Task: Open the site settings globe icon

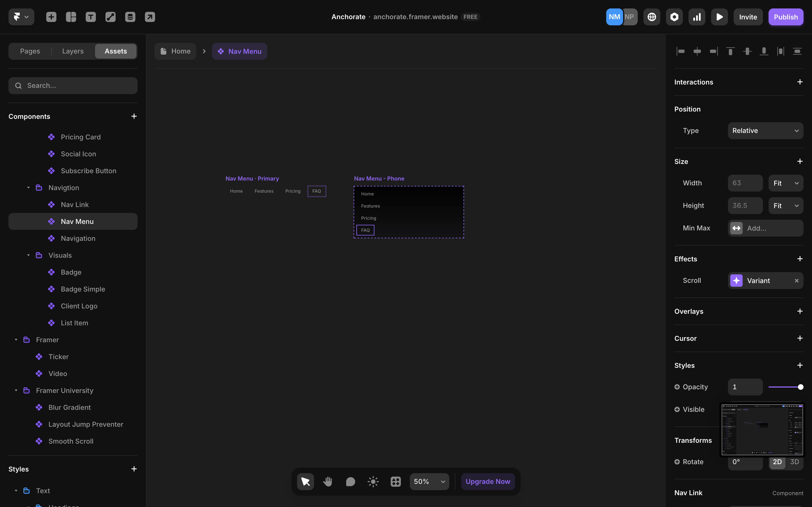Action: click(x=652, y=17)
